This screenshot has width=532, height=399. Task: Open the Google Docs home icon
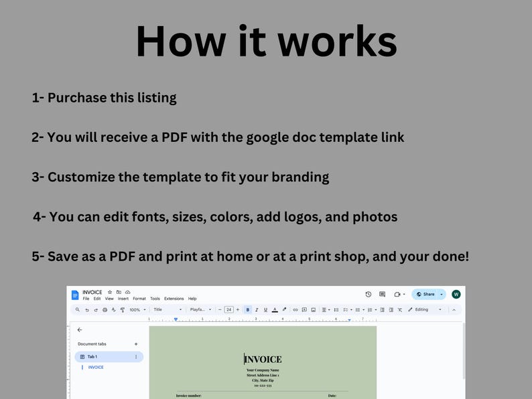click(x=75, y=295)
